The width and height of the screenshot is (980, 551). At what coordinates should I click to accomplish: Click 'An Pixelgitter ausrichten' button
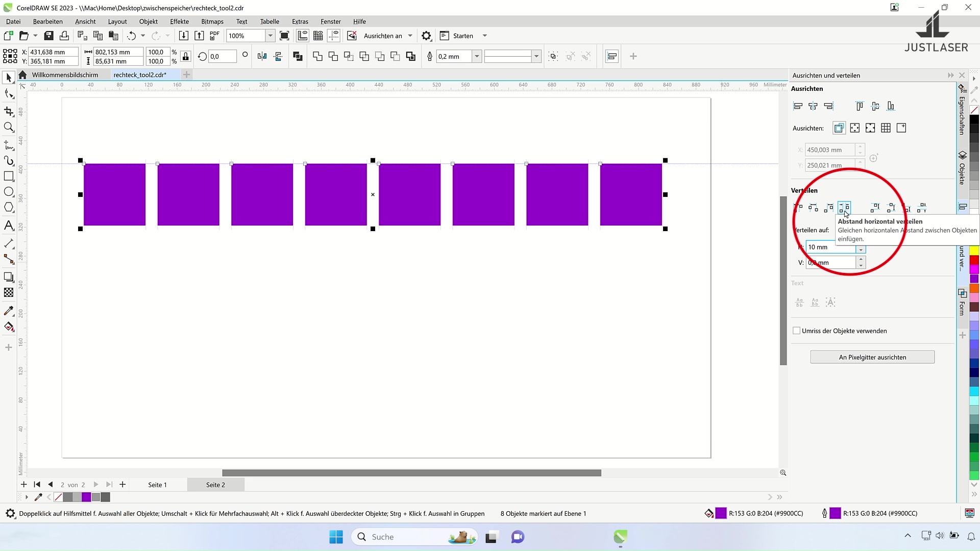tap(872, 357)
